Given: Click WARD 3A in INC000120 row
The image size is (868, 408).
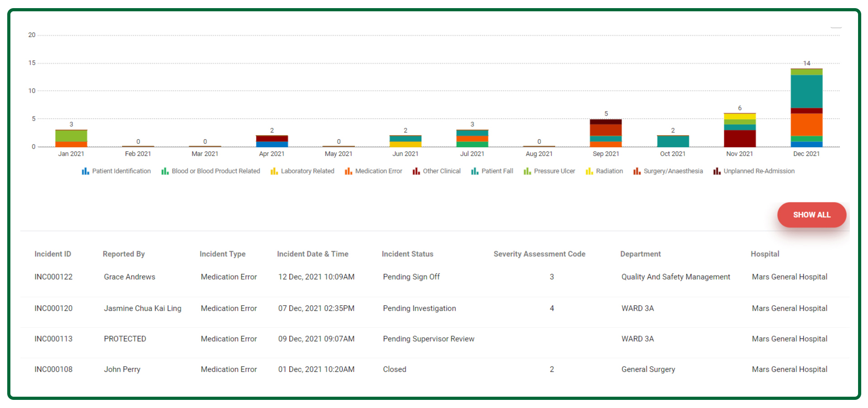Looking at the screenshot, I should point(637,309).
